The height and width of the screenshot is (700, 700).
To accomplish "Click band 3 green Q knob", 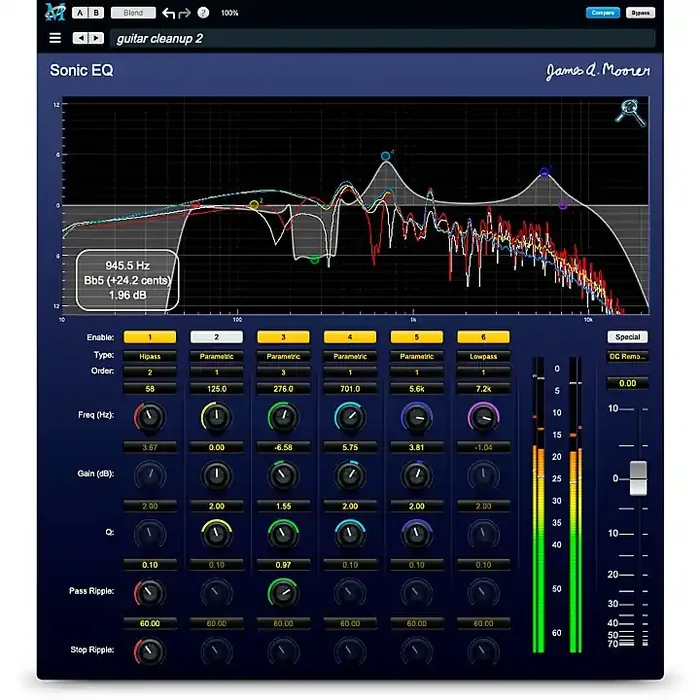I will 283,534.
